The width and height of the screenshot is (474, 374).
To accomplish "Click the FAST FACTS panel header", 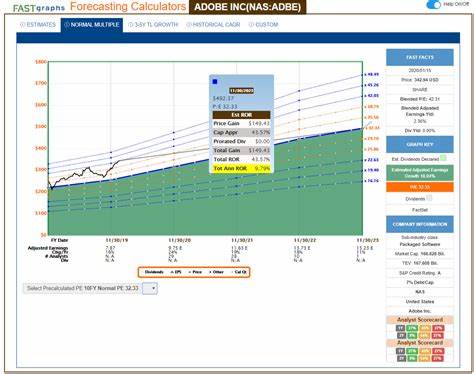I will (x=420, y=57).
